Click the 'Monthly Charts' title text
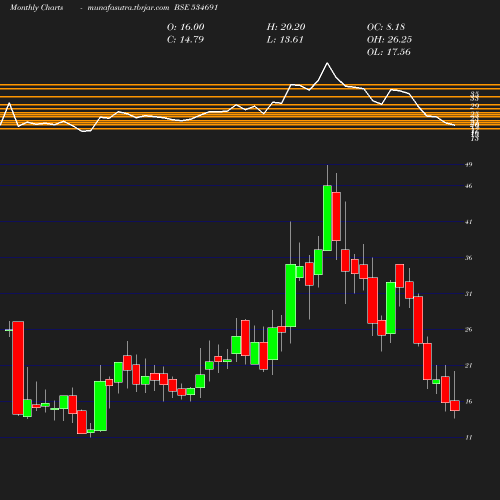Screen dimensions: 500x500 [x=37, y=7]
